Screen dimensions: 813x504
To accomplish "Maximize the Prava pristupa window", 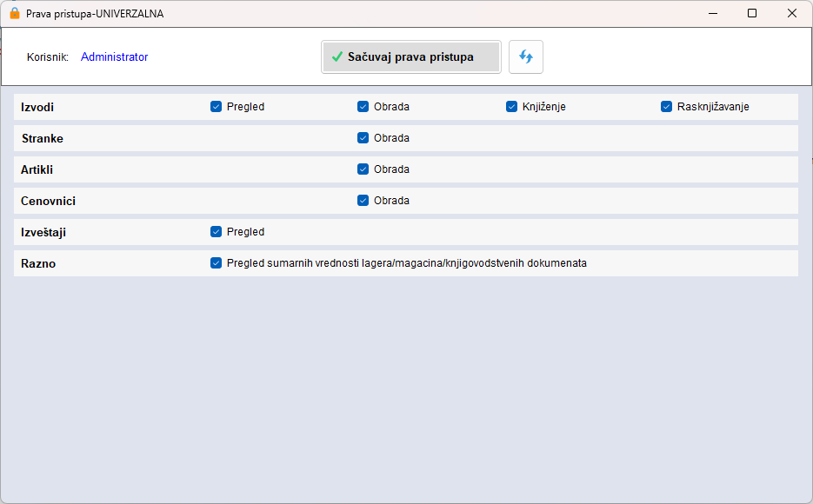I will coord(752,13).
